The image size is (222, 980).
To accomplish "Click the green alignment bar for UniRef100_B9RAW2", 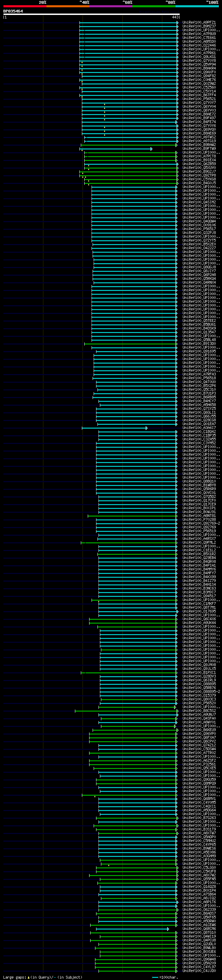I will pos(129,145).
